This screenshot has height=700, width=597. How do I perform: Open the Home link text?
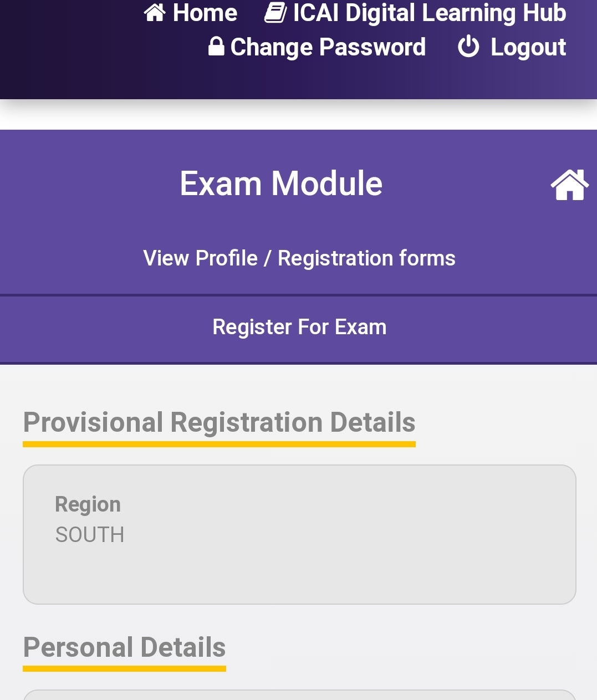[205, 13]
